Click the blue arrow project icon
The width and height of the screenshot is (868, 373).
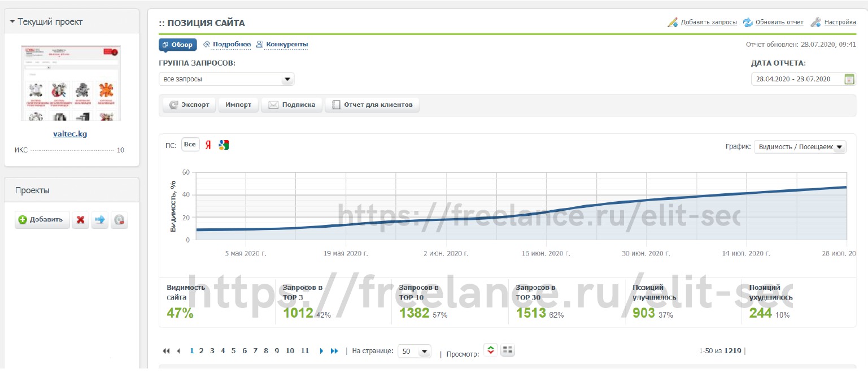[x=99, y=220]
